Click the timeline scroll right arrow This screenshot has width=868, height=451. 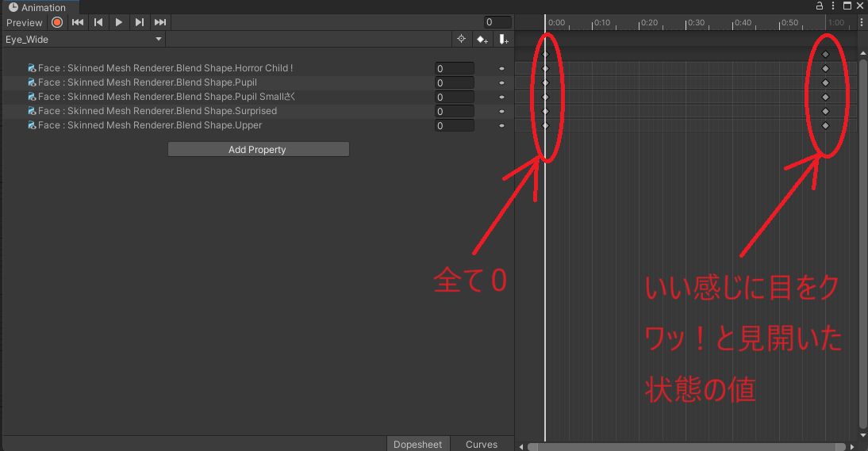[852, 446]
